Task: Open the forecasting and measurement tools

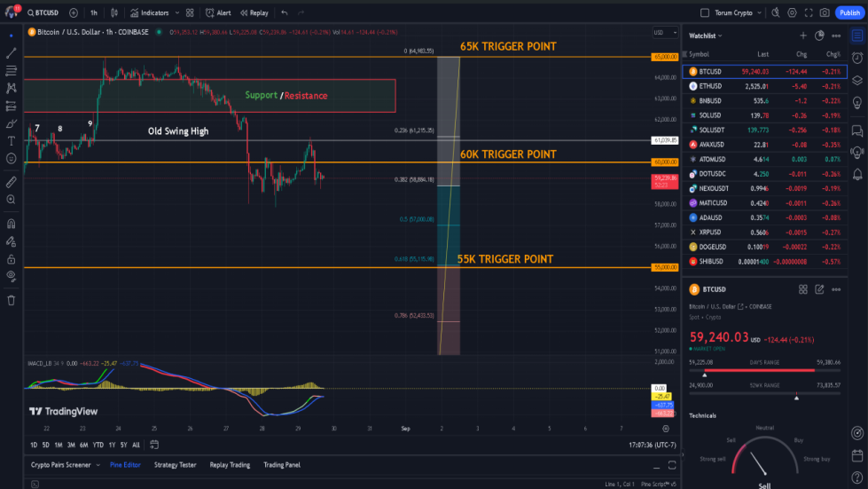Action: click(11, 106)
